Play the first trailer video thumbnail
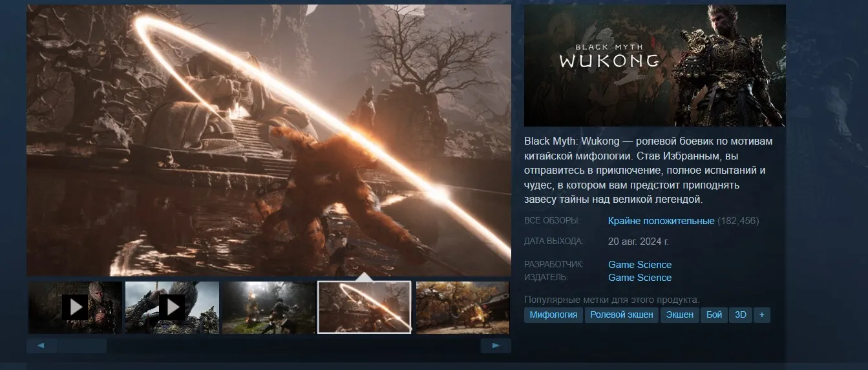This screenshot has width=868, height=370. click(75, 307)
